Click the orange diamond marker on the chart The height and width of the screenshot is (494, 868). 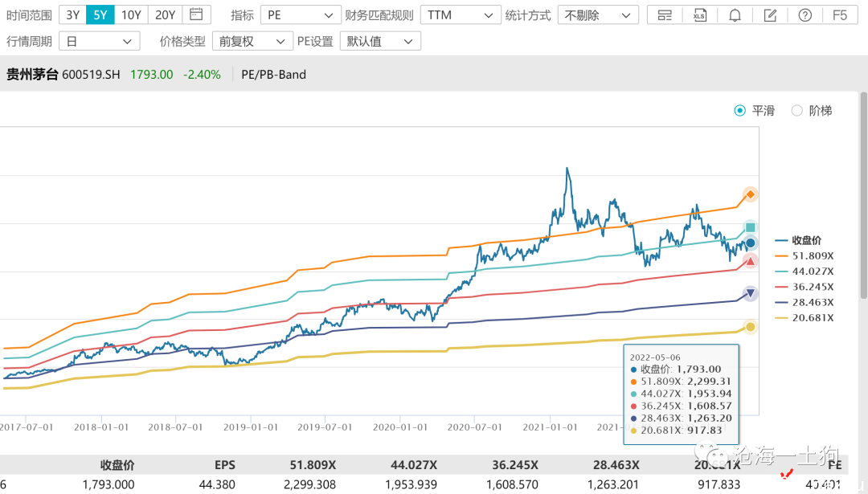click(750, 194)
